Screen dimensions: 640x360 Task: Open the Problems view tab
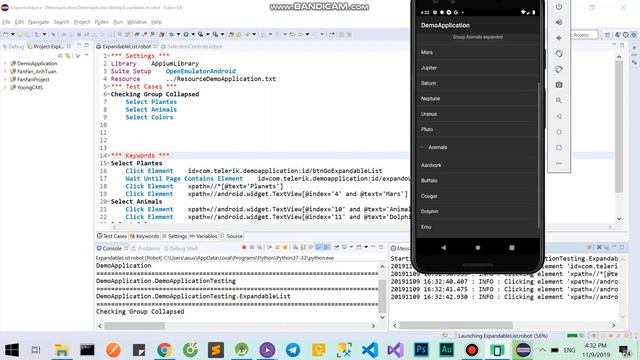146,248
